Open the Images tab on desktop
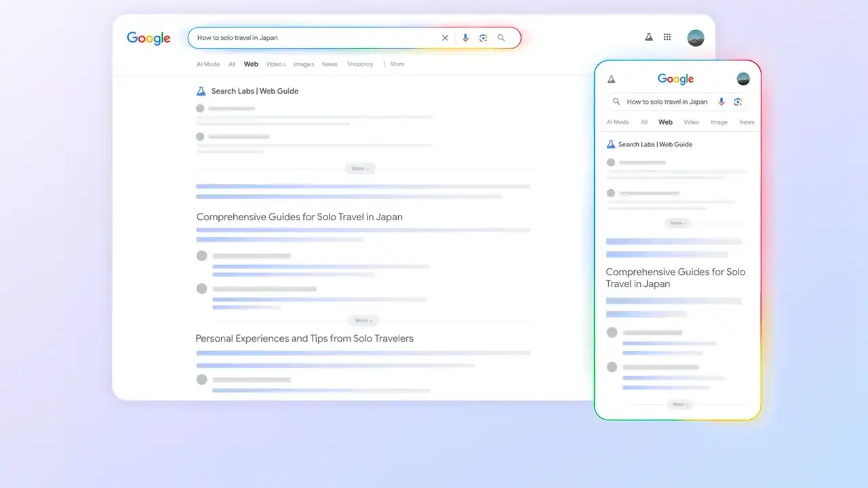 tap(304, 64)
